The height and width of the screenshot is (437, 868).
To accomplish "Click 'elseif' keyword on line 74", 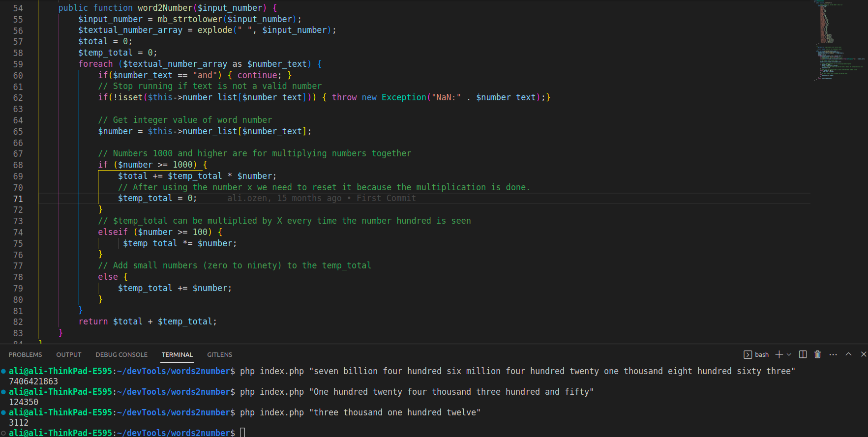I will [113, 232].
